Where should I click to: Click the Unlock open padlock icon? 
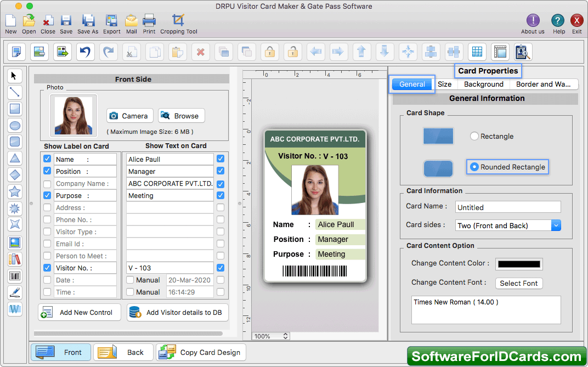293,52
